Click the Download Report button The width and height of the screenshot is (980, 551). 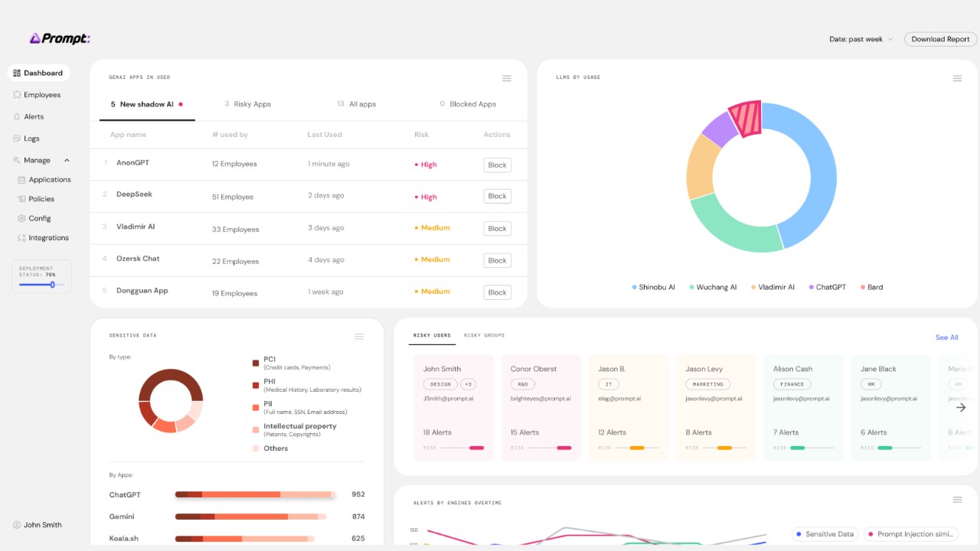point(940,39)
